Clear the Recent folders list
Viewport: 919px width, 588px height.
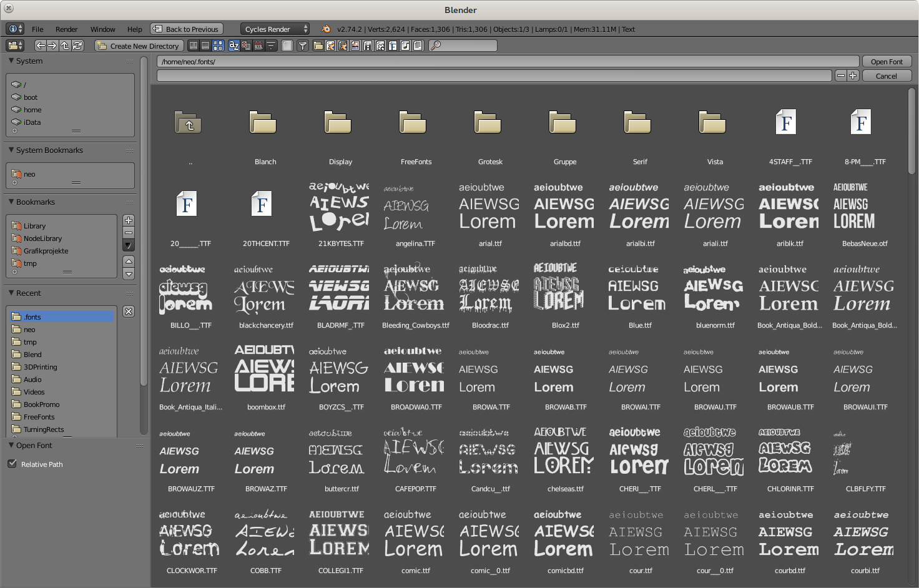coord(129,311)
